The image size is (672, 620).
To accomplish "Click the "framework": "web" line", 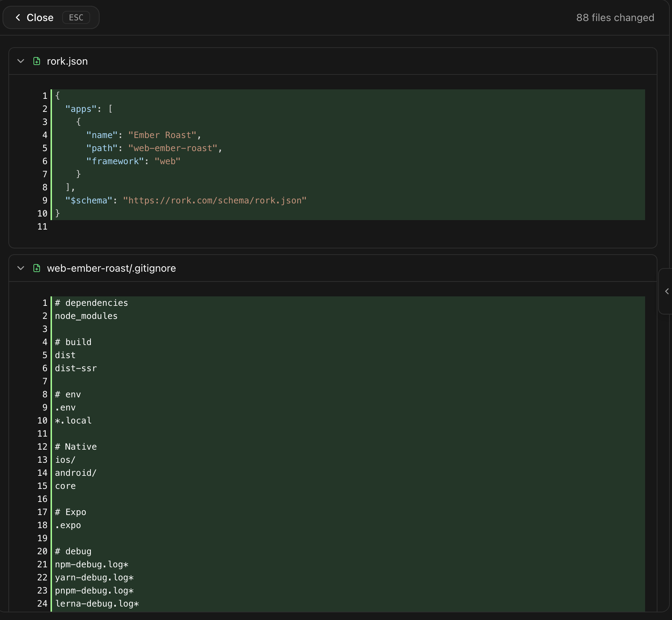I will pos(348,161).
